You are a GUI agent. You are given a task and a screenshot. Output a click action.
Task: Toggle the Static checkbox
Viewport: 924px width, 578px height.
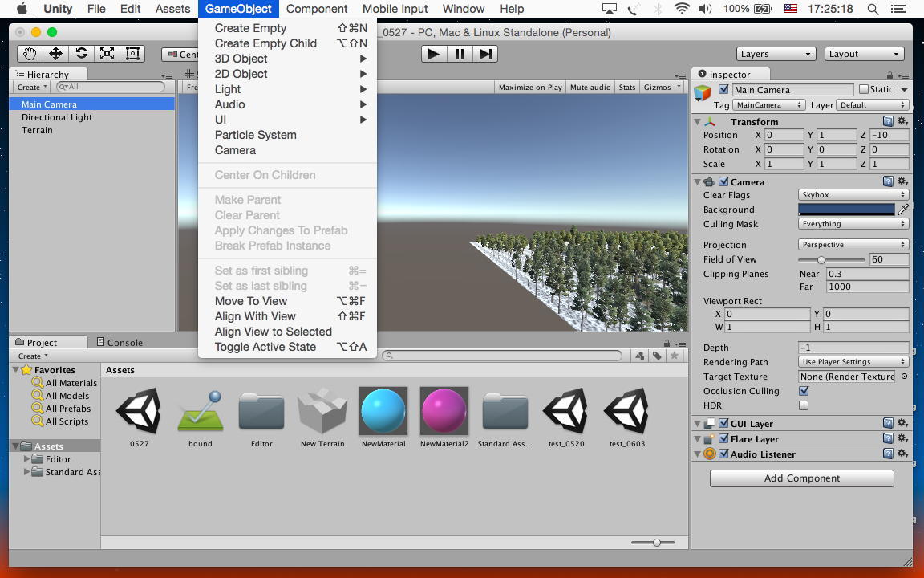[864, 89]
